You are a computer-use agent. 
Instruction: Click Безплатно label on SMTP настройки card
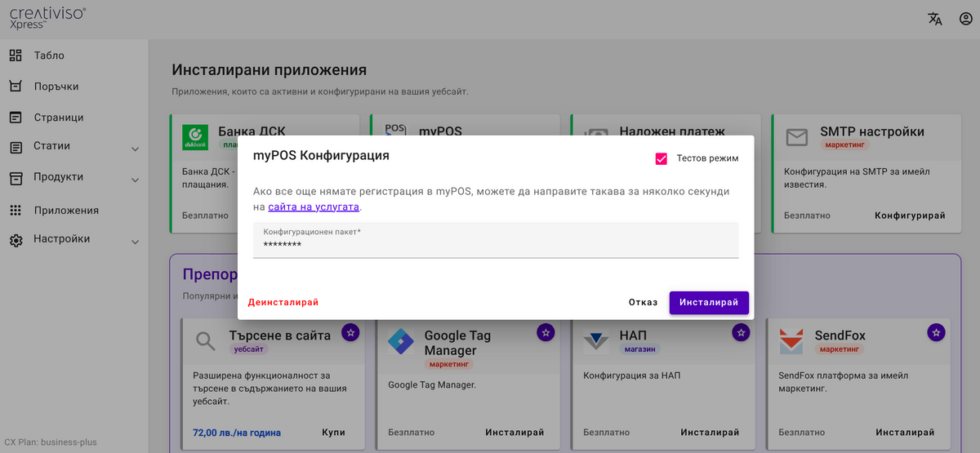pyautogui.click(x=807, y=215)
